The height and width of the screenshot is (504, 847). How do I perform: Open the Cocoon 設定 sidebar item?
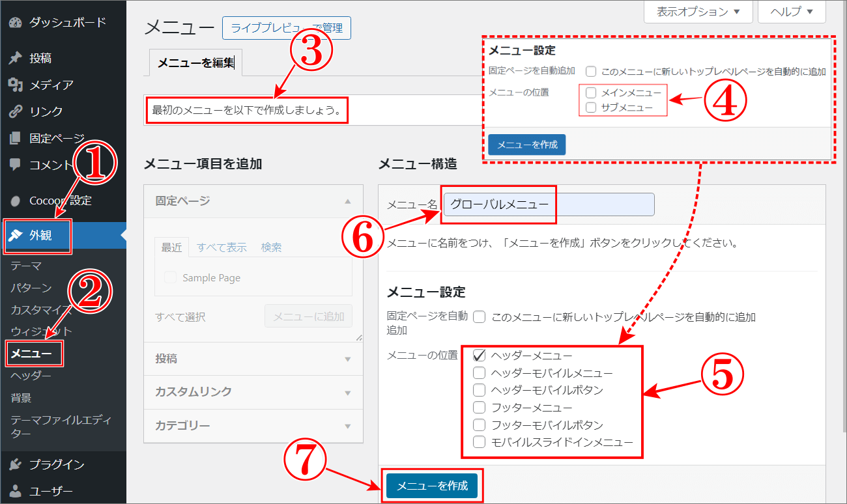click(63, 201)
